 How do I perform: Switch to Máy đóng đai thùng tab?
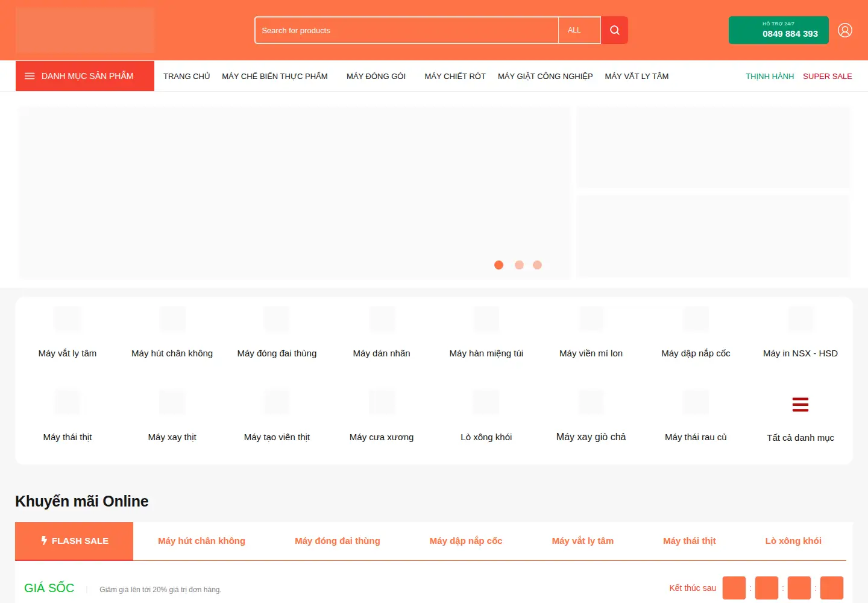(x=338, y=541)
